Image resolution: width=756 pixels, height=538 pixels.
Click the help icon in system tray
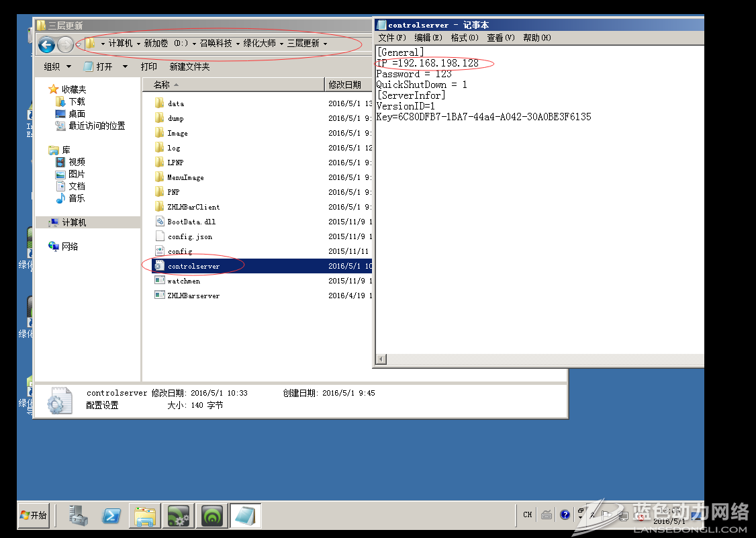click(565, 514)
